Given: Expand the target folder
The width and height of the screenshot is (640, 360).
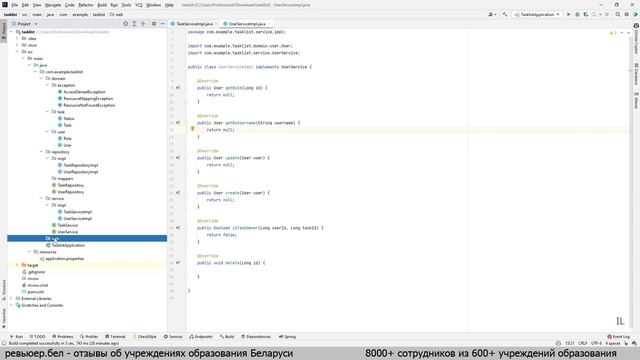Looking at the screenshot, I should coord(18,265).
